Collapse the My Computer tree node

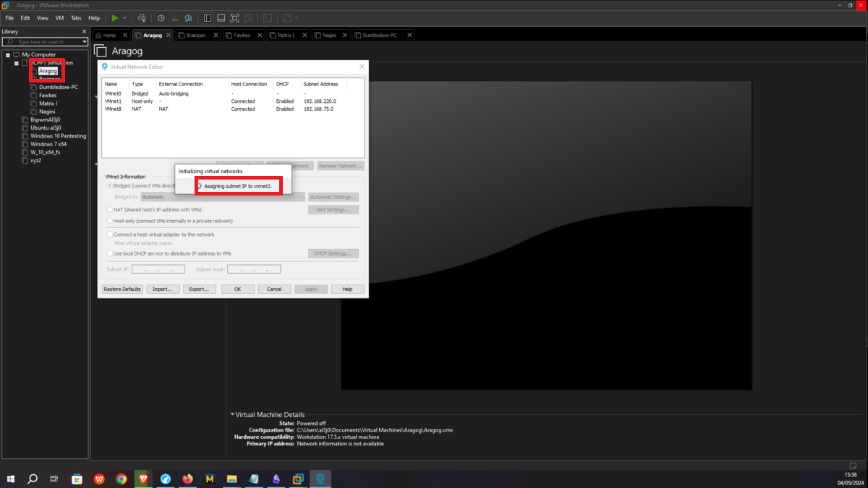click(8, 54)
